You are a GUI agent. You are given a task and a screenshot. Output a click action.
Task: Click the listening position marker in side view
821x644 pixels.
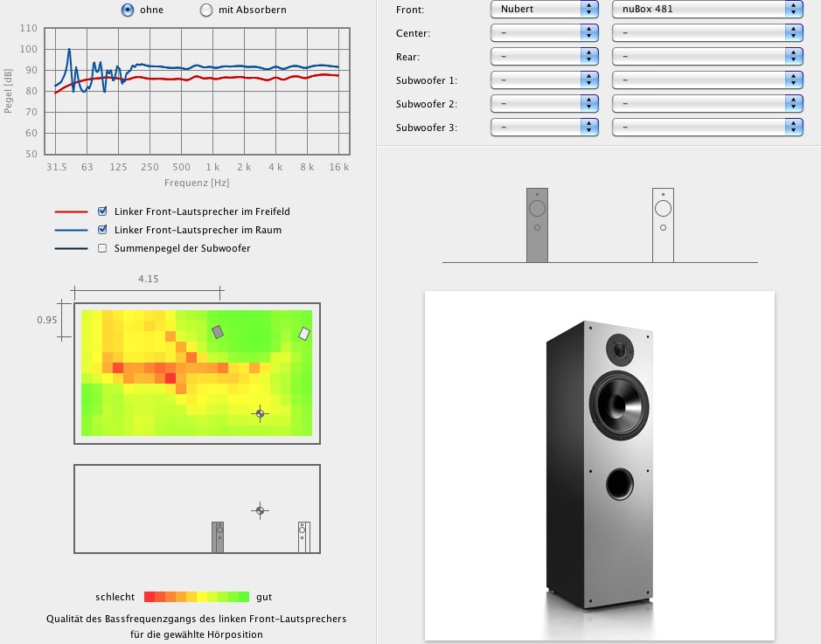coord(260,509)
